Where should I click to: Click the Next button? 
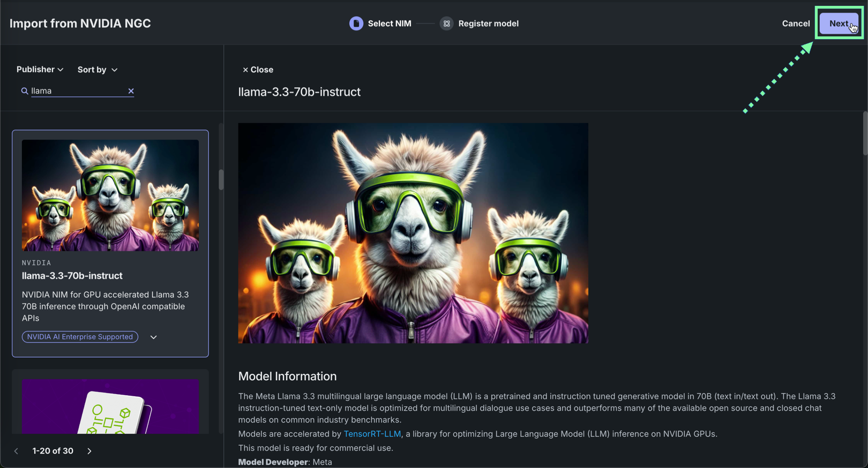coord(839,24)
